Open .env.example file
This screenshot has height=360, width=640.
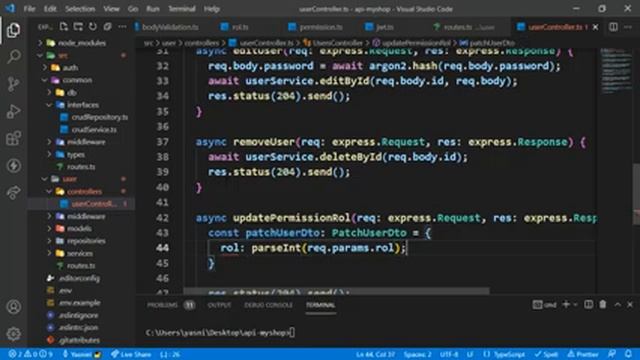[x=79, y=303]
